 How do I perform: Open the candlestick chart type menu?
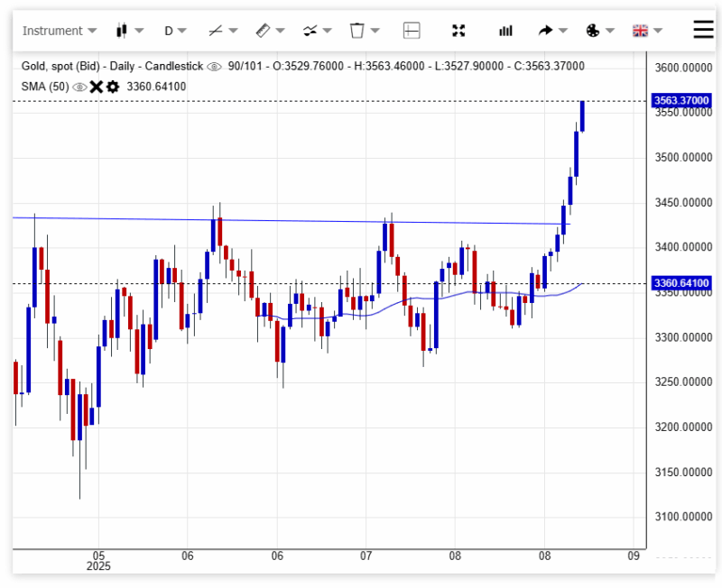coord(129,31)
